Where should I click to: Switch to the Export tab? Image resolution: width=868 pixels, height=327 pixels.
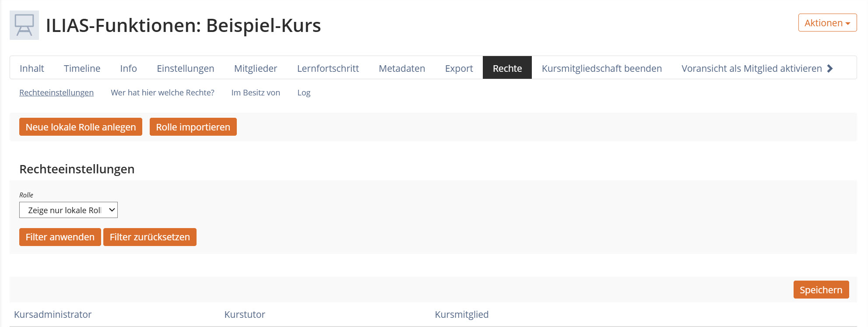458,68
